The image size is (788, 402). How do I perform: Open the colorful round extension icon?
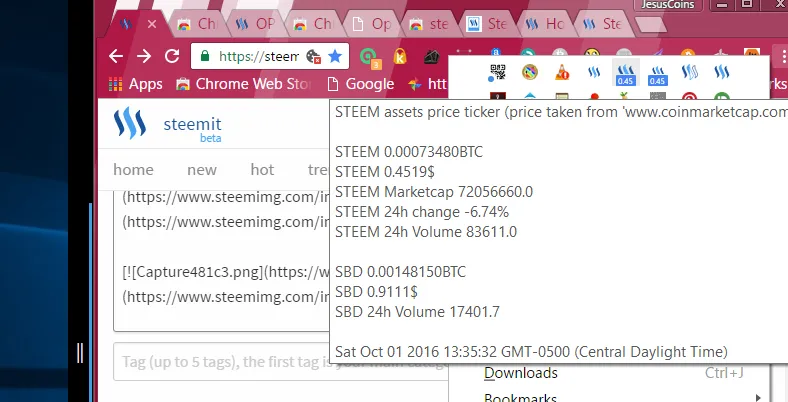[530, 72]
